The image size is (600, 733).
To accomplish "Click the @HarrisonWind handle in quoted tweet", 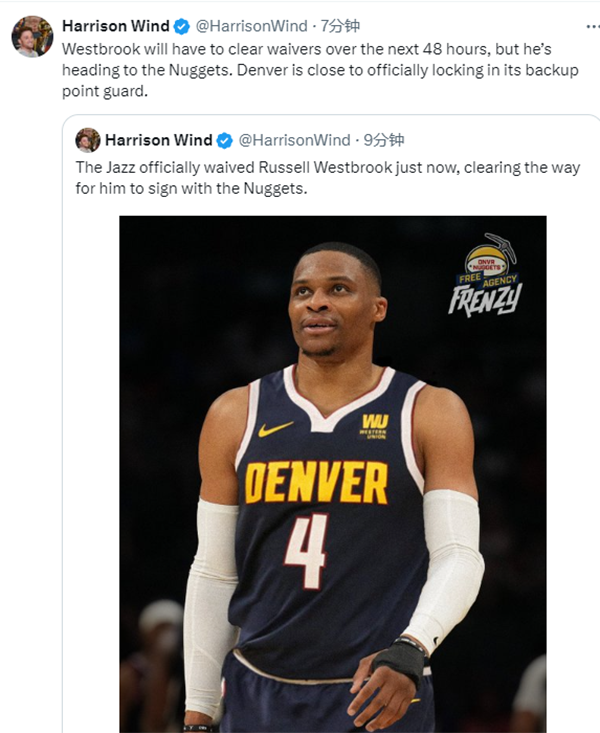I will click(x=294, y=140).
